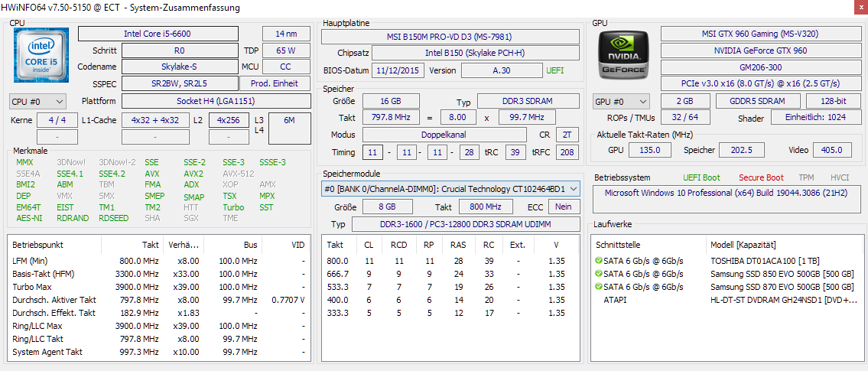The image size is (868, 371).
Task: Click the Turbo Max row
Action: [x=159, y=287]
